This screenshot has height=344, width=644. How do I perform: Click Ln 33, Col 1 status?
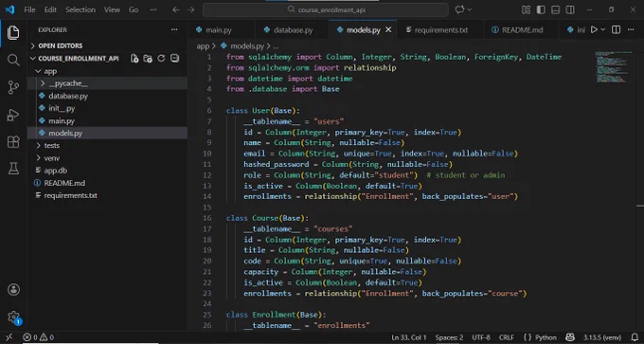point(409,337)
